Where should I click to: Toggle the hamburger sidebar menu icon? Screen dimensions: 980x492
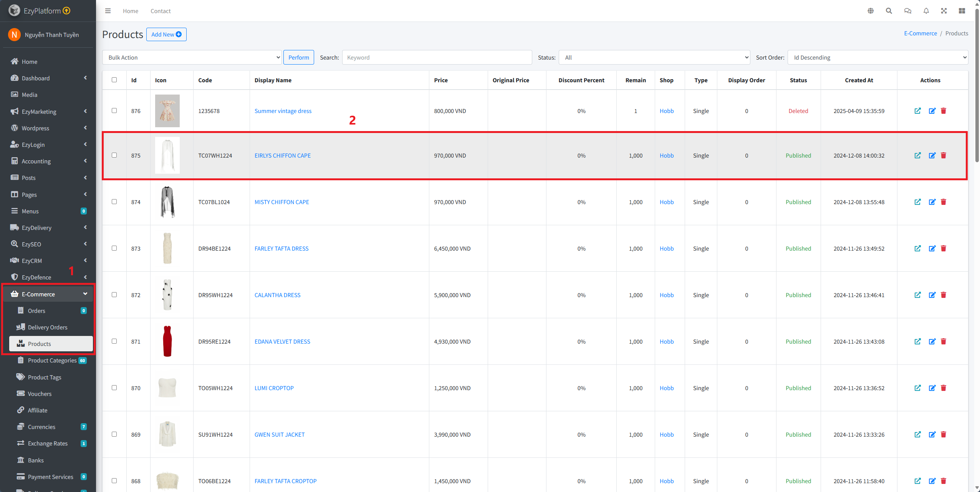click(108, 11)
